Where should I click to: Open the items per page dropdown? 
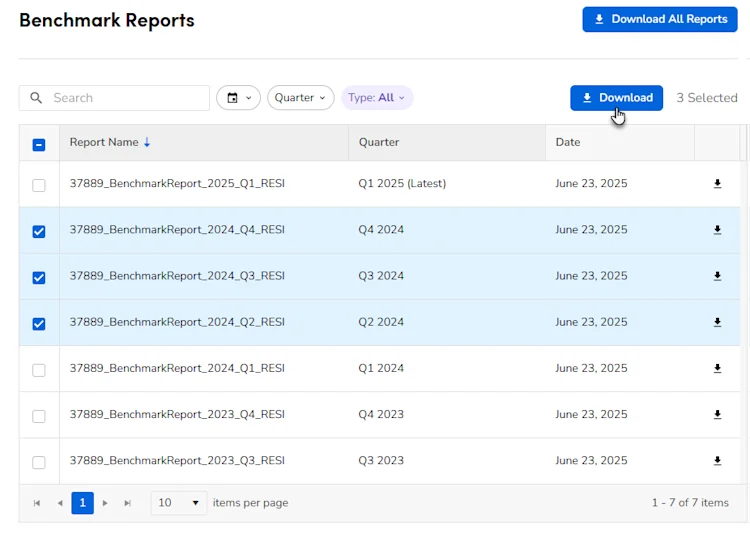coord(178,503)
